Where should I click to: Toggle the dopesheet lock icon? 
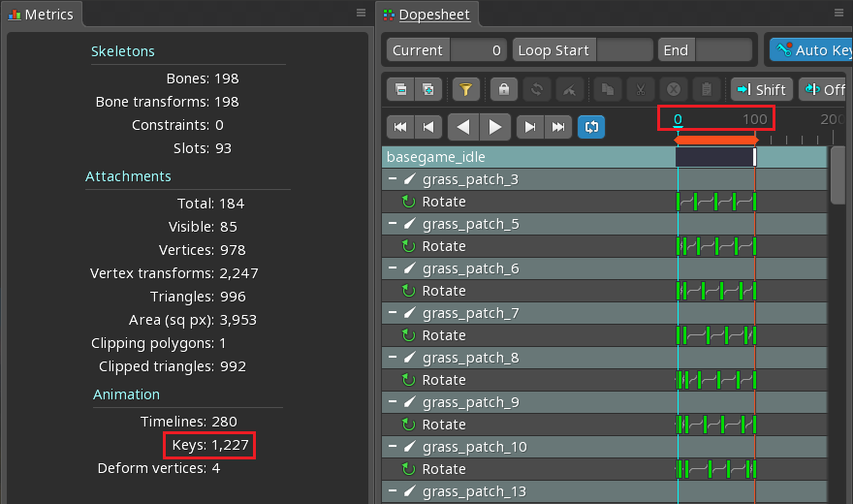click(x=503, y=90)
